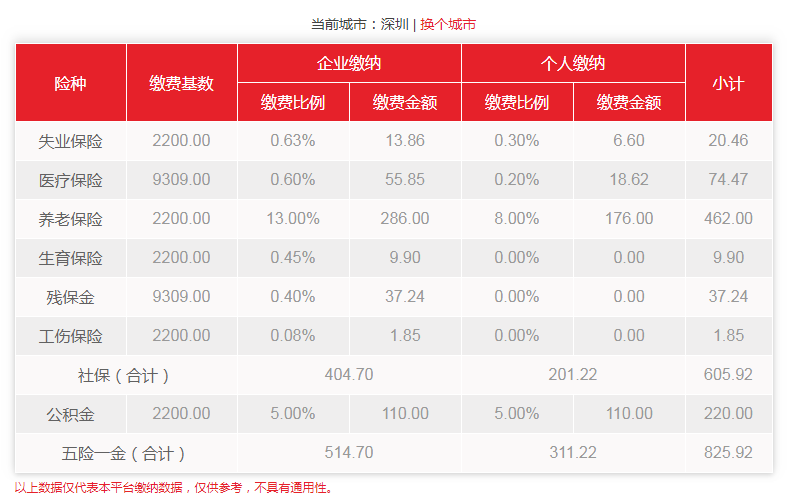790x503 pixels.
Task: Click the 0.20% personal rate cell
Action: 517,179
